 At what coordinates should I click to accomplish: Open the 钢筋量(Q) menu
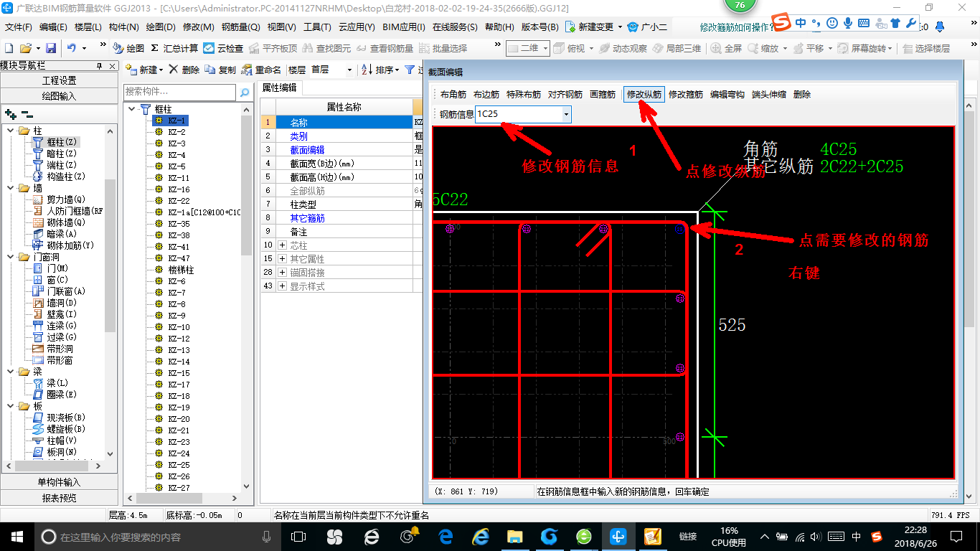(x=240, y=27)
